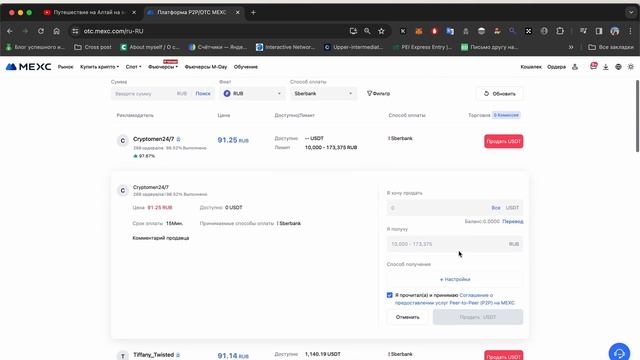This screenshot has height=360, width=640.
Task: Open the app download icon in MEXC header
Action: tap(606, 67)
